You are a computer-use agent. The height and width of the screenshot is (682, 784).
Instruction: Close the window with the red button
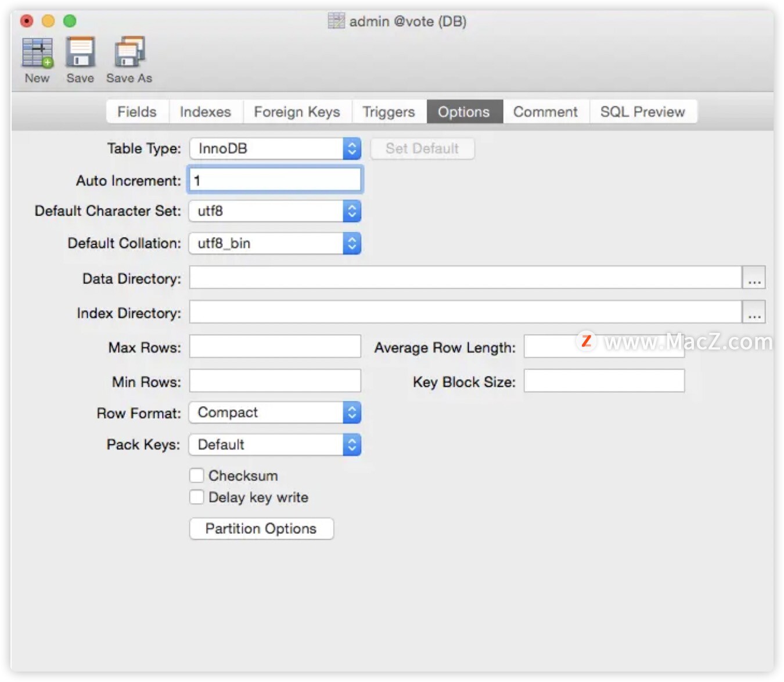[x=27, y=21]
